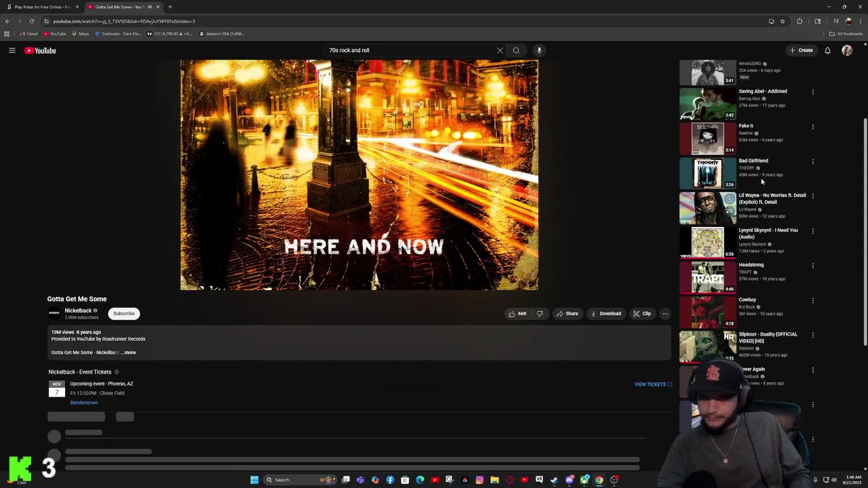Bookmark this page with the star
The image size is (868, 488).
[782, 21]
